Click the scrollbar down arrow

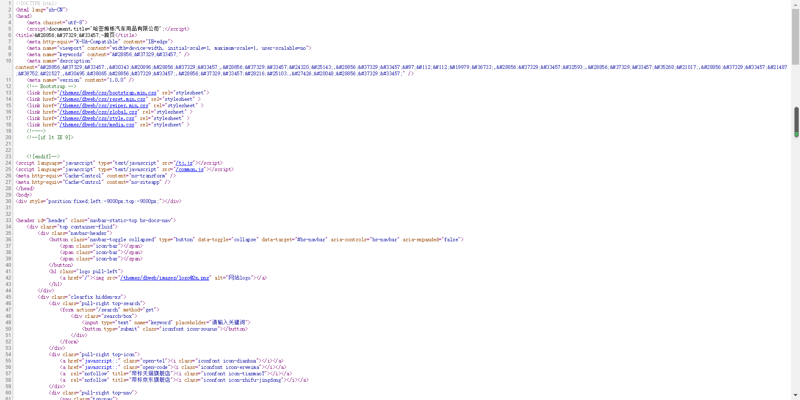tap(795, 396)
